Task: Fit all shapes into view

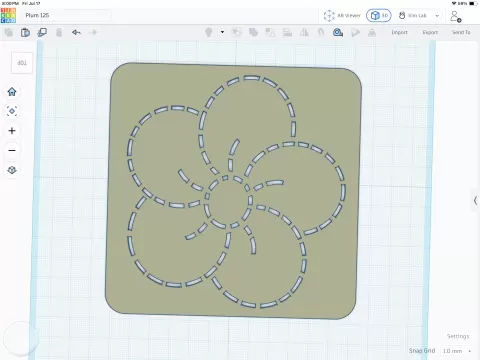Action: [12, 111]
